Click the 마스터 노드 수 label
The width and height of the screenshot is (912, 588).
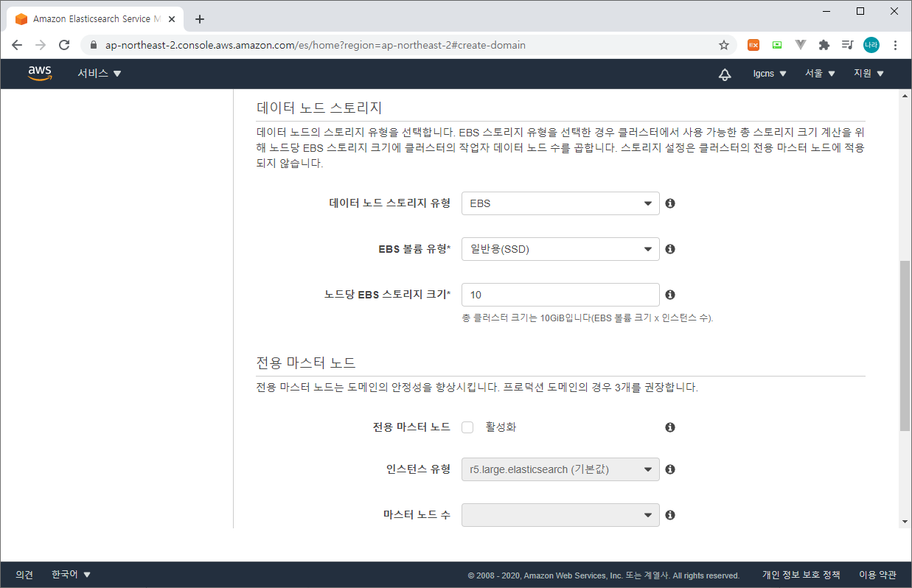pyautogui.click(x=417, y=515)
